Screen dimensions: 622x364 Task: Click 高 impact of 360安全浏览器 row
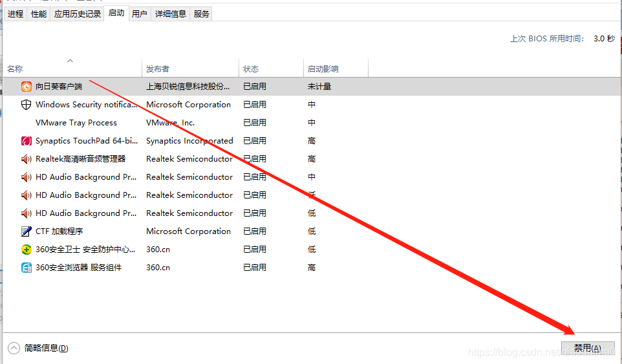pos(312,268)
